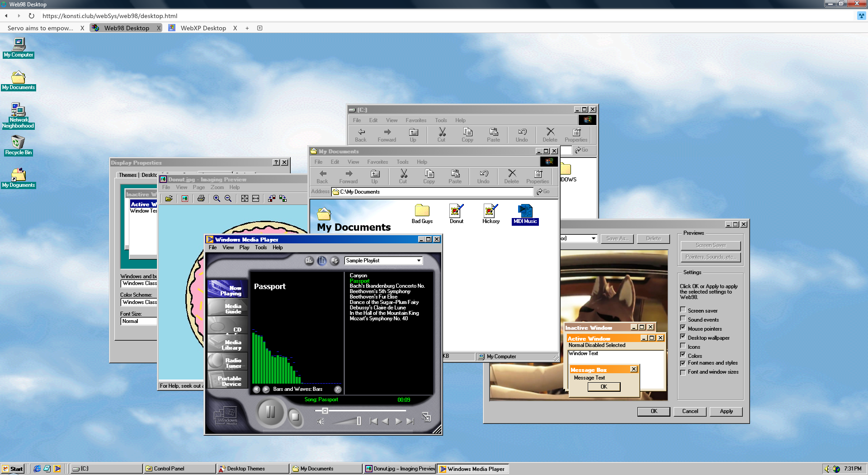
Task: Select Beethoven's Fur Elise in the playlist
Action: pos(373,297)
